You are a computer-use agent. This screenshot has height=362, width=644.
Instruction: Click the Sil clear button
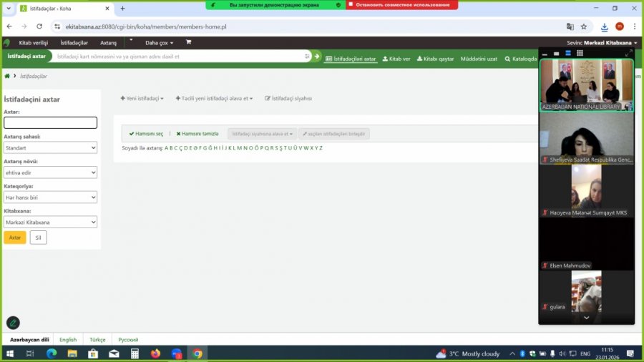pos(38,238)
